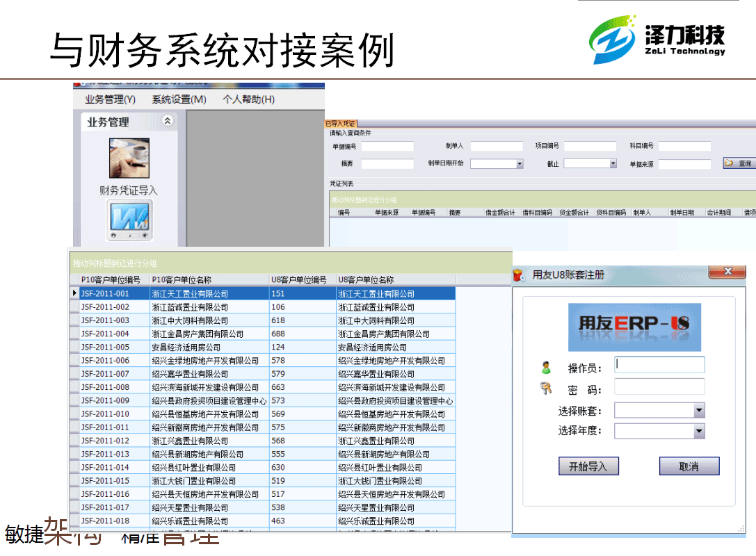Screen dimensions: 756x556
Task: Click P10 name cell in row JSF-2011-017
Action: pyautogui.click(x=209, y=507)
